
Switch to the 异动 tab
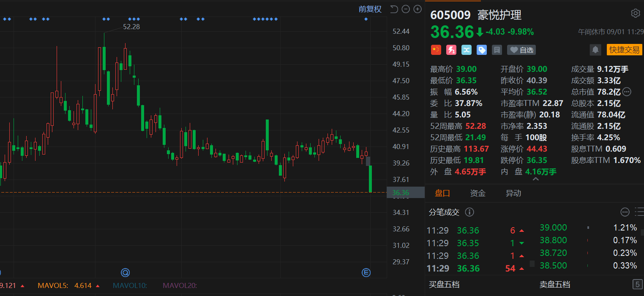click(x=513, y=193)
